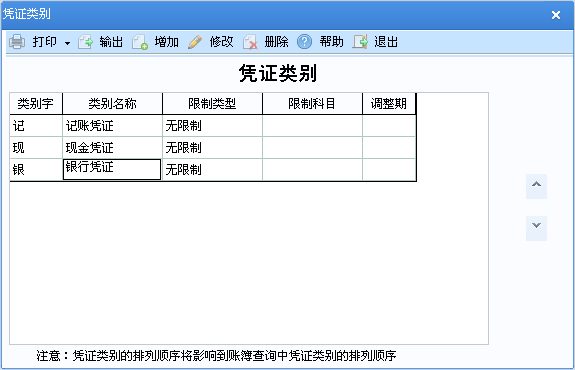Screen dimensions: 575x370
Task: Click the 输出 export icon
Action: click(85, 42)
